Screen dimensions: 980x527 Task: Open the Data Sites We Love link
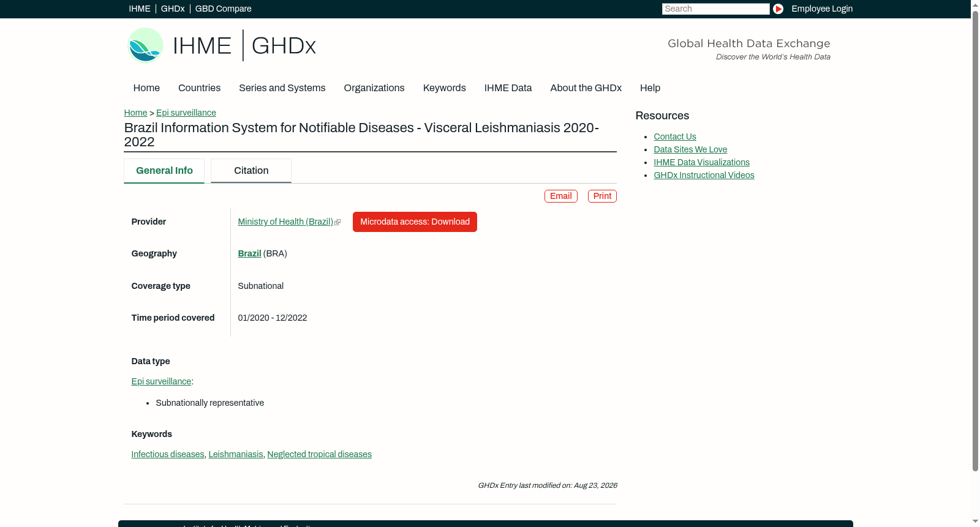[690, 149]
